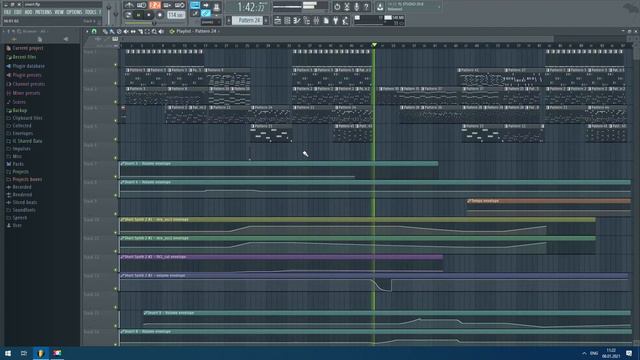
Task: Open the PATTERNS menu
Action: (x=43, y=12)
